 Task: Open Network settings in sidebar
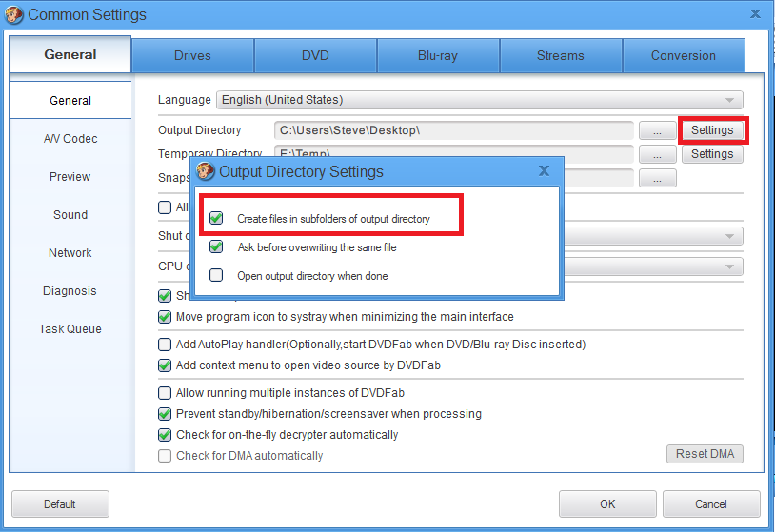pyautogui.click(x=70, y=253)
